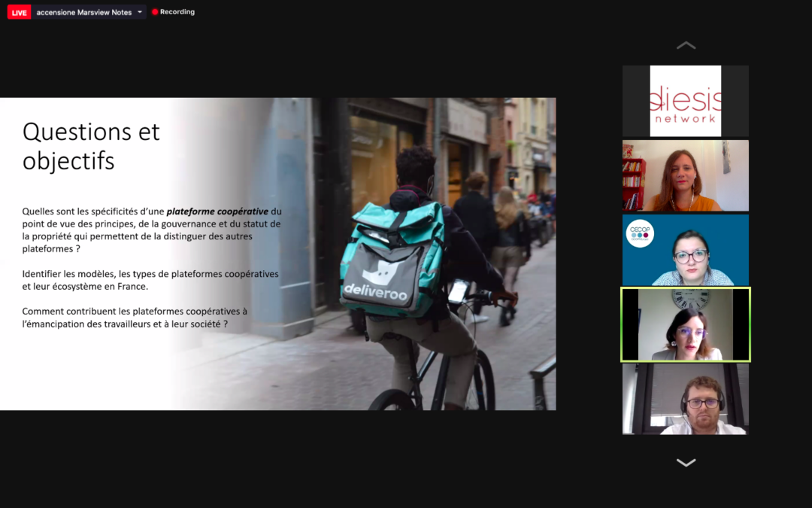Select the woman in orange top video tile
This screenshot has height=508, width=812.
point(686,175)
